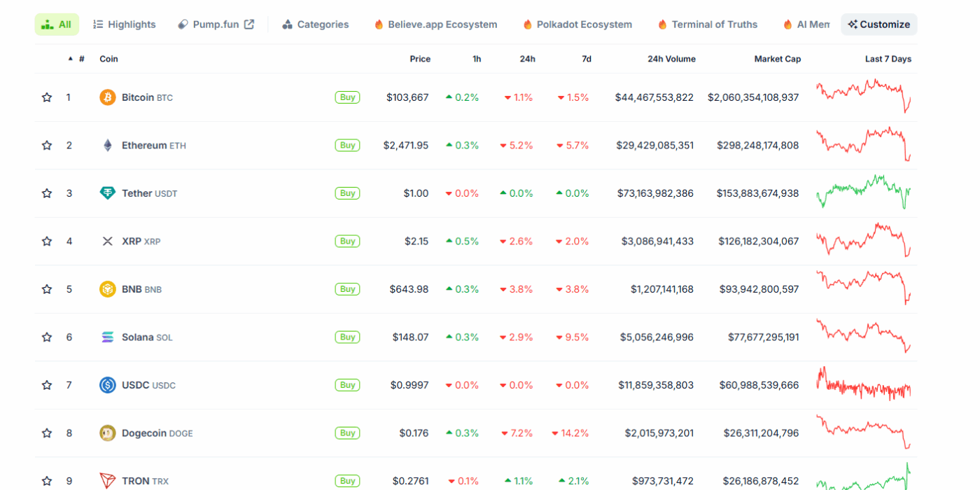Open Believe.app Ecosystem category
Screen dimensions: 980x490
click(x=435, y=24)
